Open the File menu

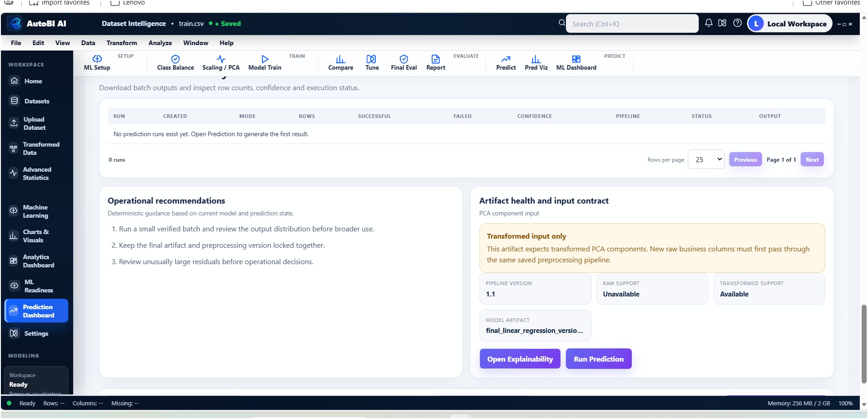(x=16, y=43)
